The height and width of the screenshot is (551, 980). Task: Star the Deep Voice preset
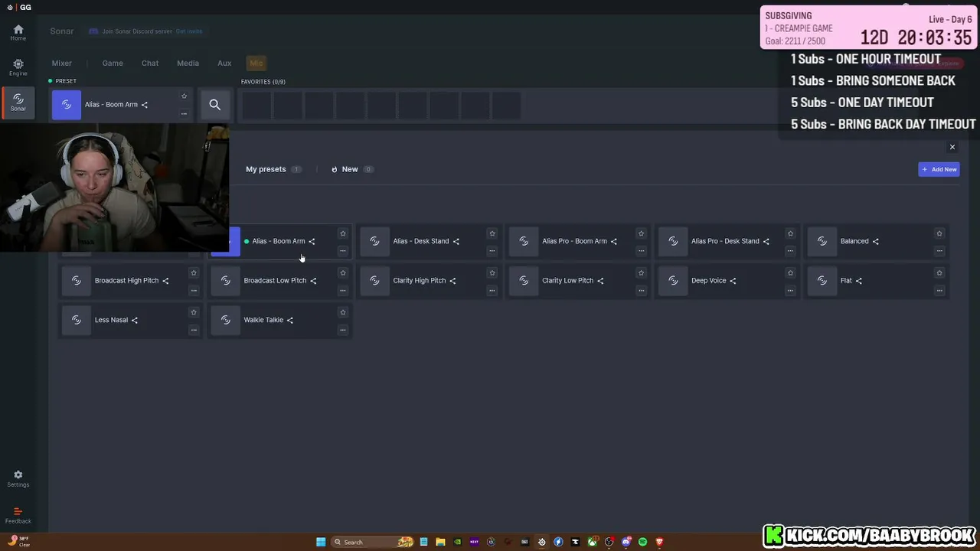790,272
